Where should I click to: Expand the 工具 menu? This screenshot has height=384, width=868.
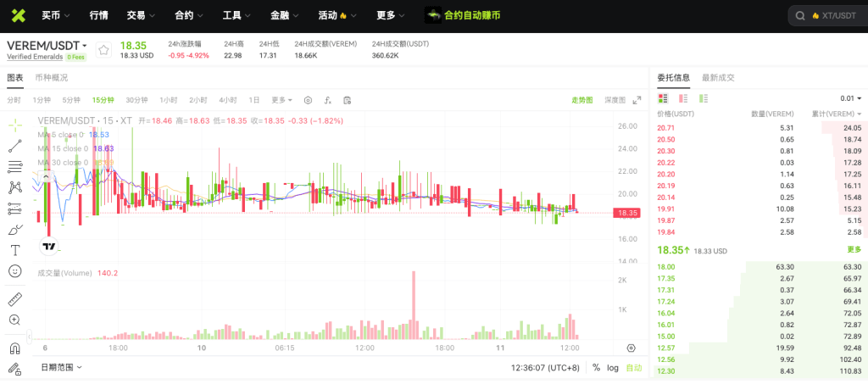(x=237, y=15)
